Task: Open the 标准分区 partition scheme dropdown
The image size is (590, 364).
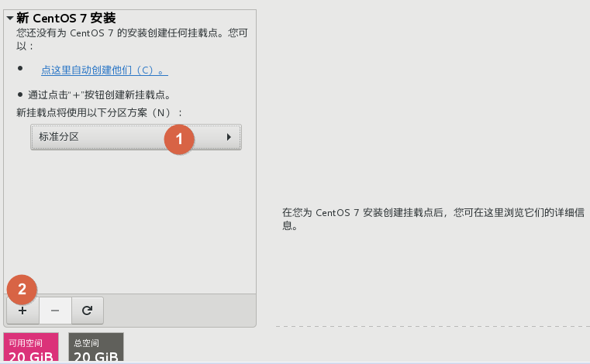Action: pos(136,137)
